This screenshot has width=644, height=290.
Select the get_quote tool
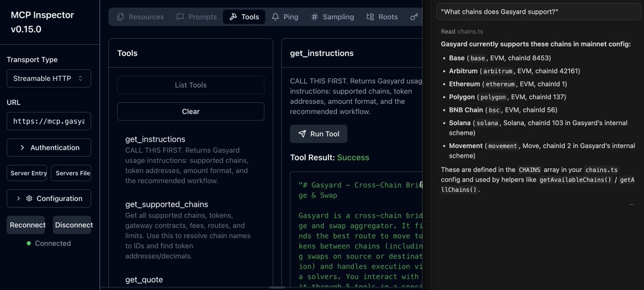[x=144, y=279]
